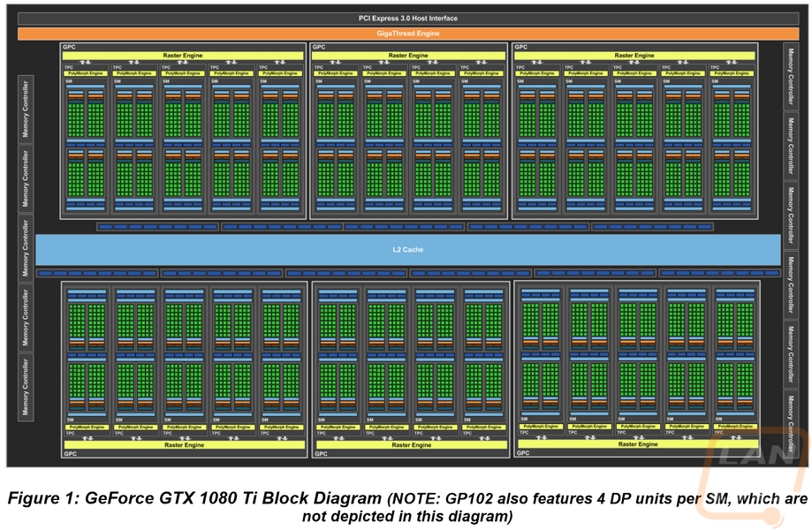Screen dimensions: 812x530
Task: Select the topmost left-side Memory Controller
Action: 26,108
